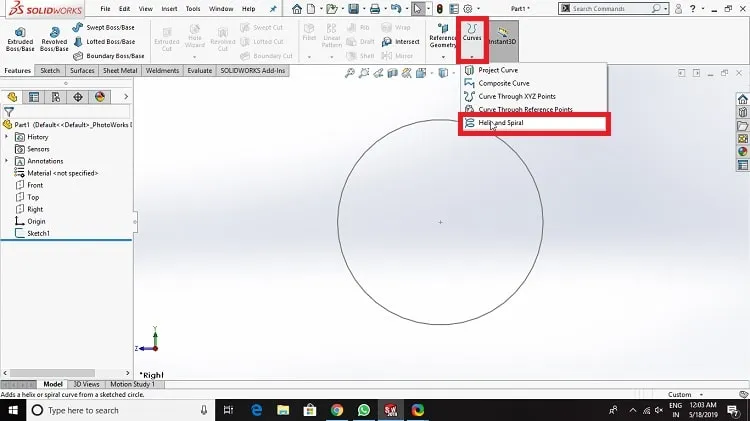Viewport: 750px width, 421px height.
Task: Click the Print icon
Action: tap(375, 9)
